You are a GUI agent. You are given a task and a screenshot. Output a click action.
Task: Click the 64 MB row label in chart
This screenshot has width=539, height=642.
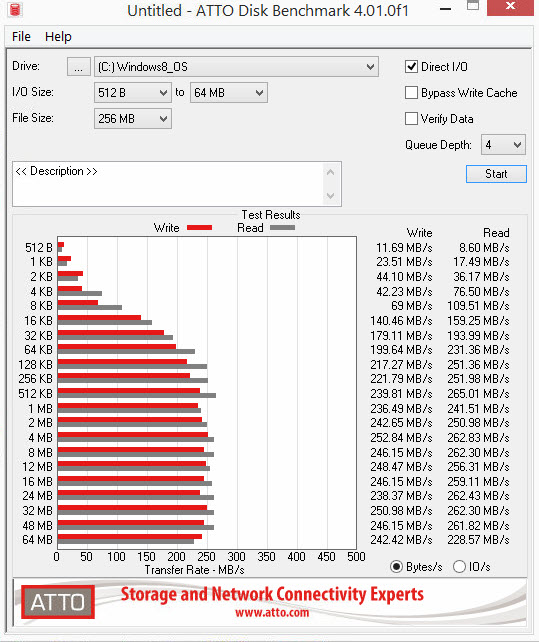point(37,540)
